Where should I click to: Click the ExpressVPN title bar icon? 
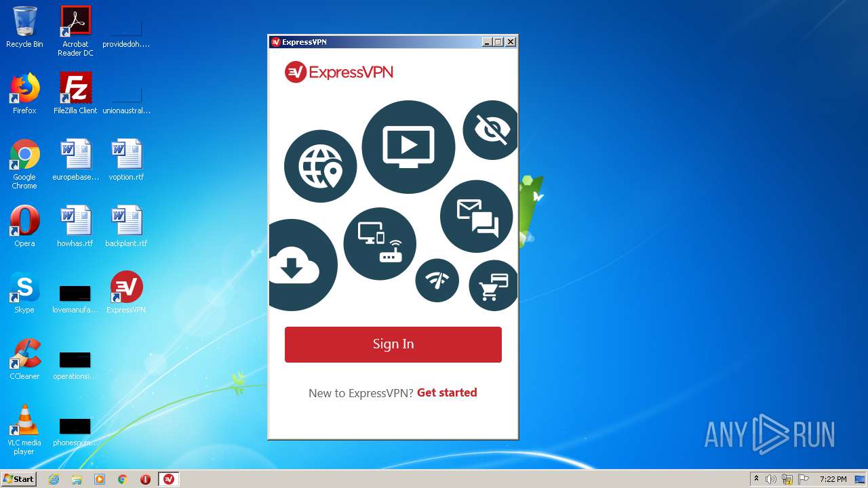275,42
